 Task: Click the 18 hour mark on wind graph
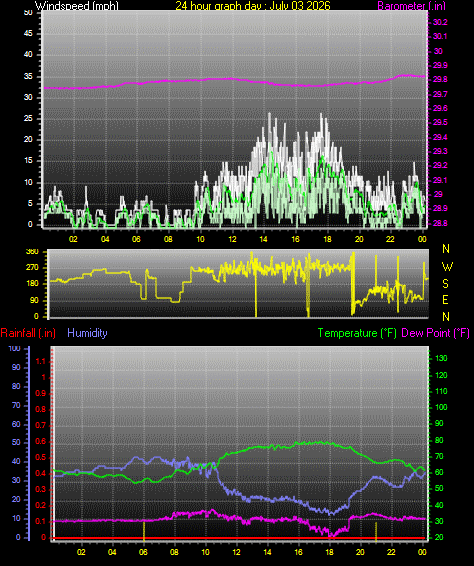coord(327,239)
